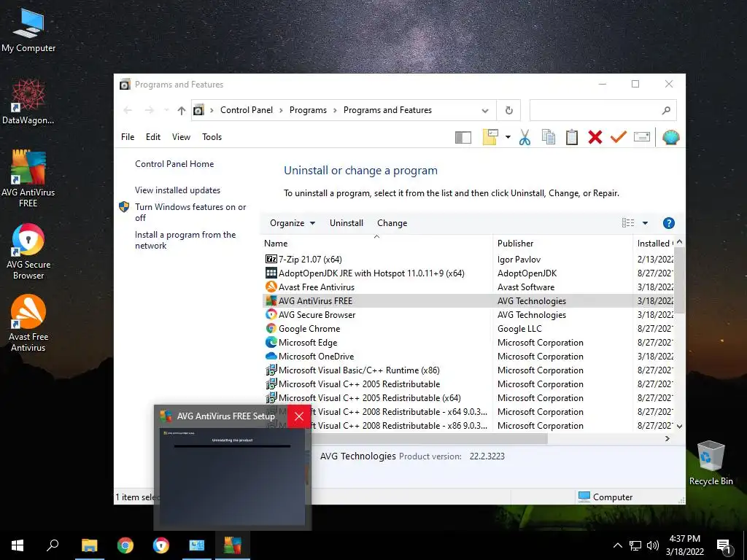Image resolution: width=747 pixels, height=560 pixels.
Task: Go up one level with the up arrow
Action: click(181, 111)
